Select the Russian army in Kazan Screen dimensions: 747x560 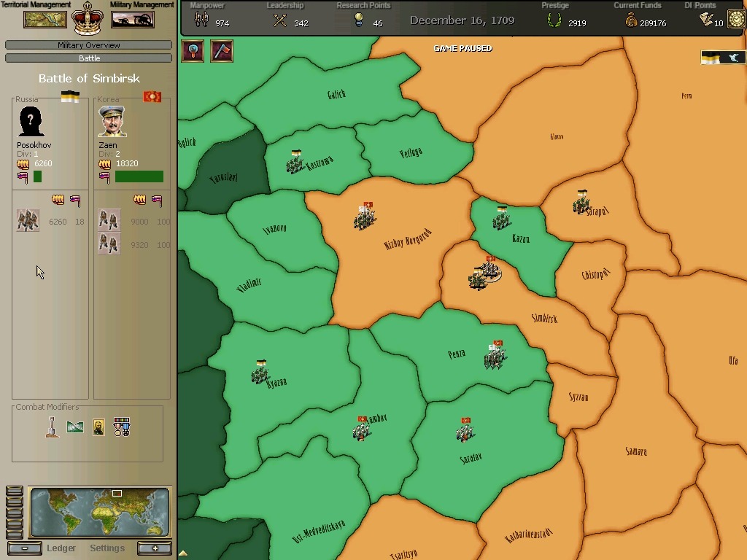click(x=502, y=219)
